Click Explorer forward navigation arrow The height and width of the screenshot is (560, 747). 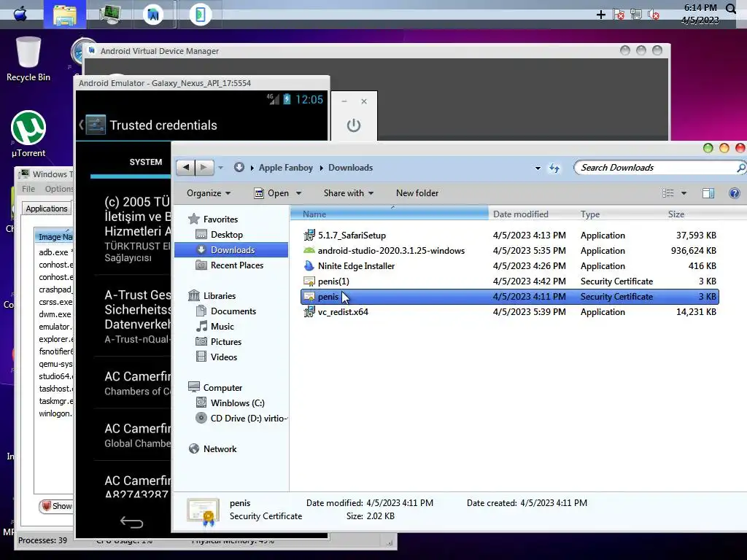pyautogui.click(x=204, y=167)
